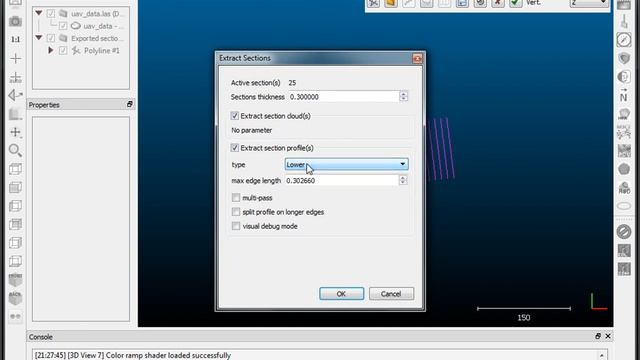
Task: Click OK in Extract Sections dialog
Action: [x=341, y=294]
